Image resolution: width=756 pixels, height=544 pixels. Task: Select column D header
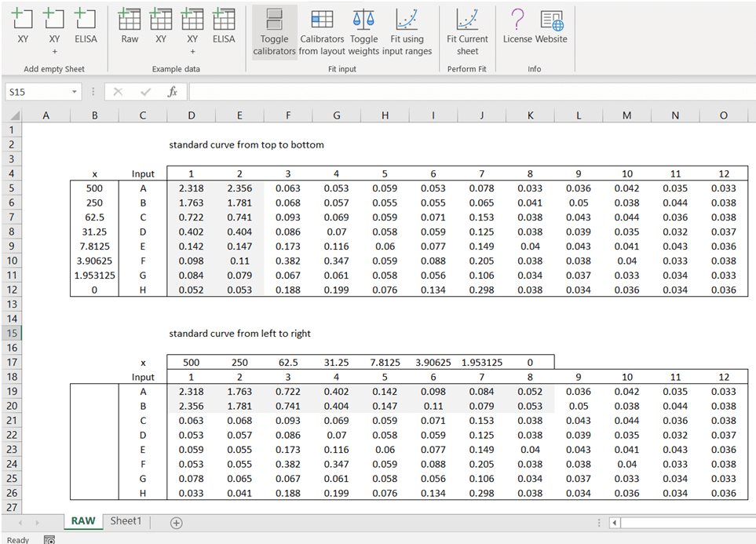192,115
